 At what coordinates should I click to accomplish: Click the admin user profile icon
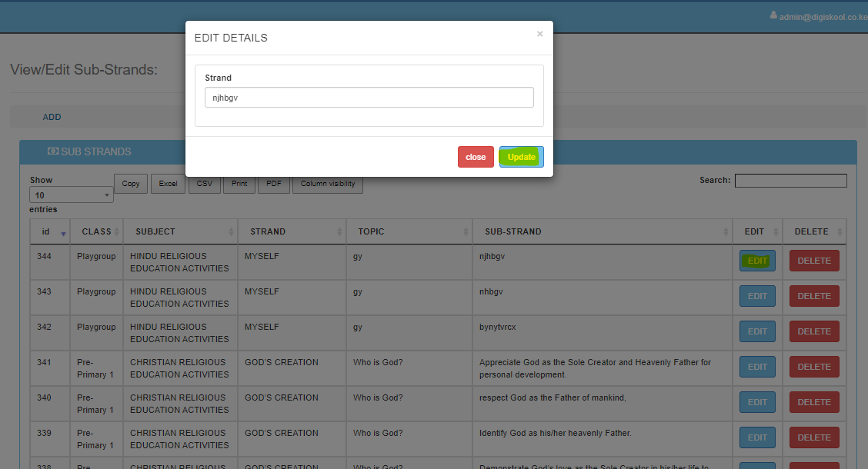tap(773, 15)
